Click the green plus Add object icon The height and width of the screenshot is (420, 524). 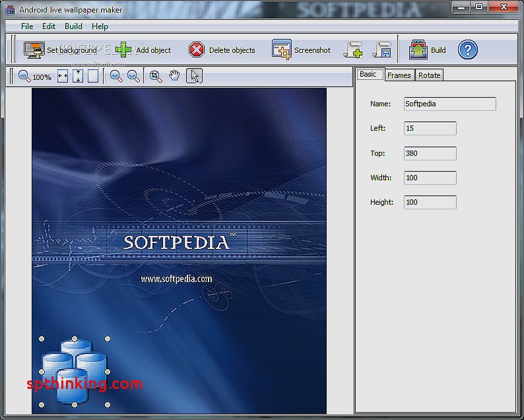point(123,50)
